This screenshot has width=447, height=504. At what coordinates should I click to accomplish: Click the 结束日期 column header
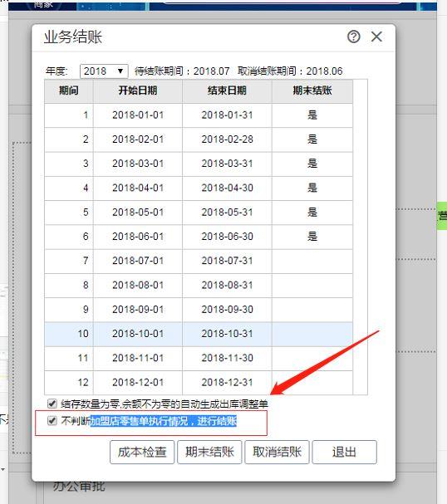pyautogui.click(x=227, y=91)
